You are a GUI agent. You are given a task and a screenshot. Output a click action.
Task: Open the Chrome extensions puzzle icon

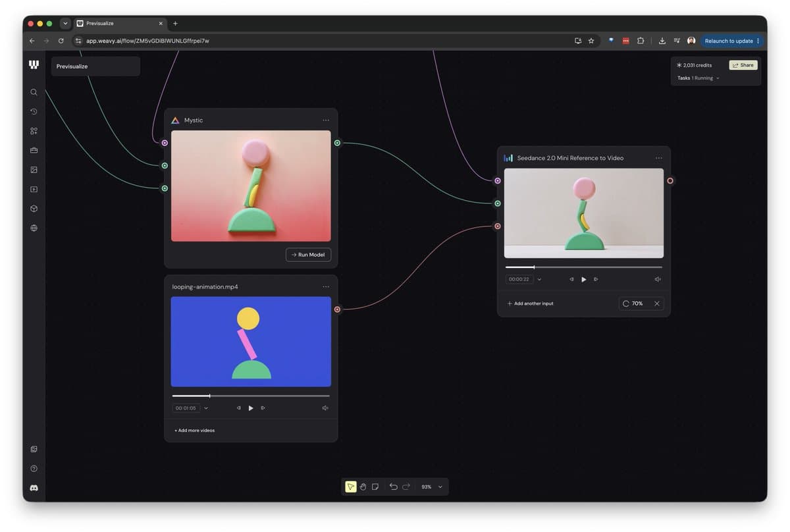pos(641,41)
